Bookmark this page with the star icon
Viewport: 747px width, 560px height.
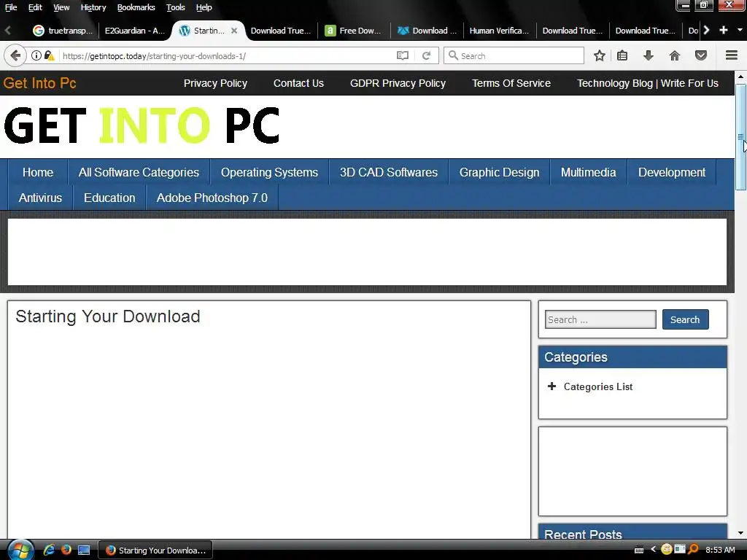[x=600, y=55]
